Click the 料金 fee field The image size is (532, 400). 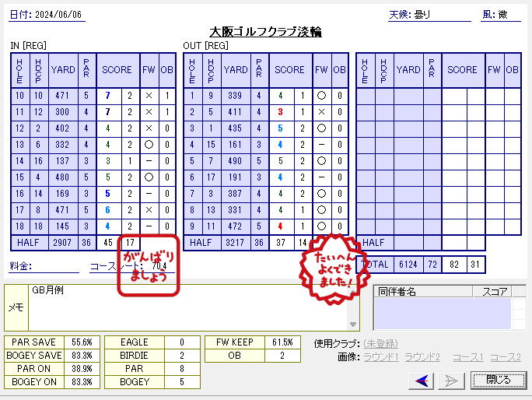tap(44, 266)
